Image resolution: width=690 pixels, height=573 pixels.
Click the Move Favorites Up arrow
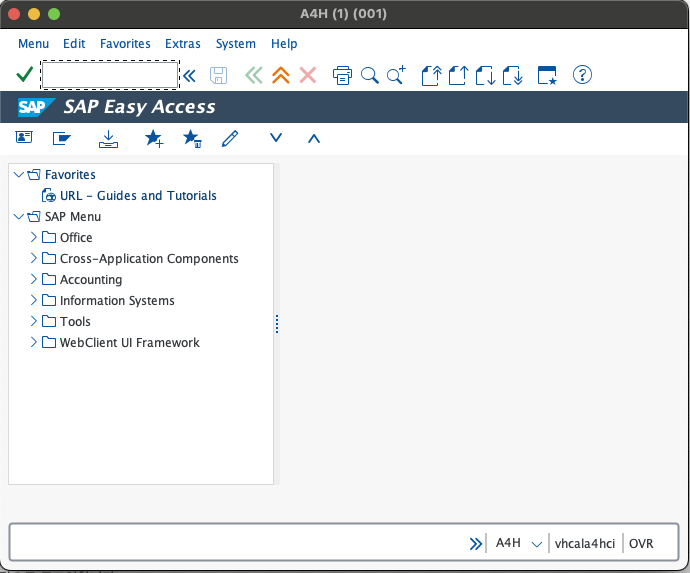point(314,139)
